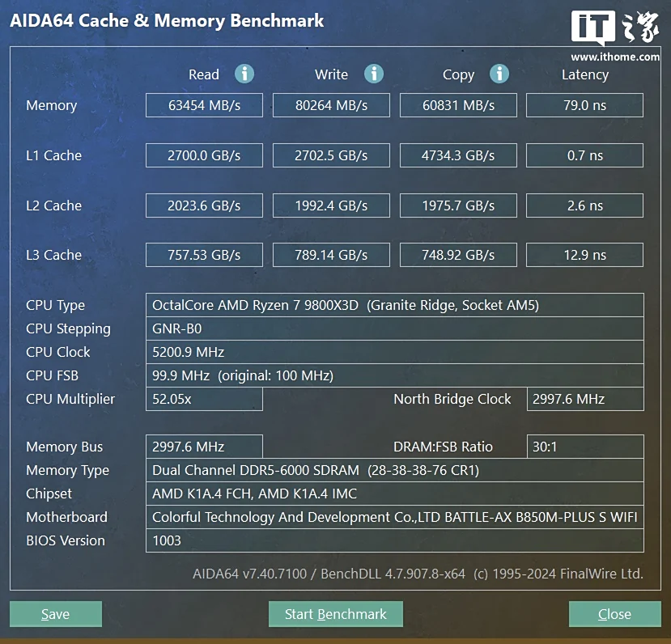Click the Memory Type DDR5-6000 field
This screenshot has height=644, width=671.
tap(394, 470)
